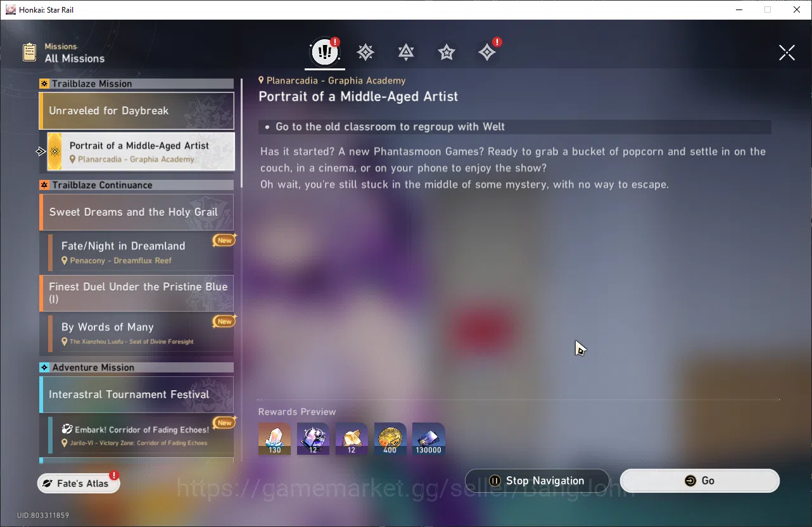Image resolution: width=812 pixels, height=527 pixels.
Task: Select Embark! Corridor of Fading Echoes mission
Action: [x=141, y=435]
